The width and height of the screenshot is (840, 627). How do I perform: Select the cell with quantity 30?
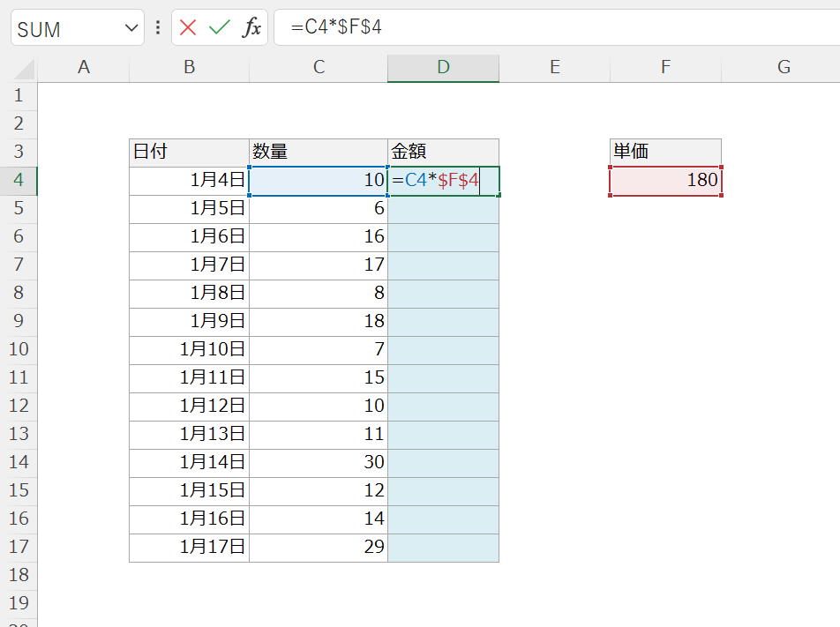[x=318, y=463]
